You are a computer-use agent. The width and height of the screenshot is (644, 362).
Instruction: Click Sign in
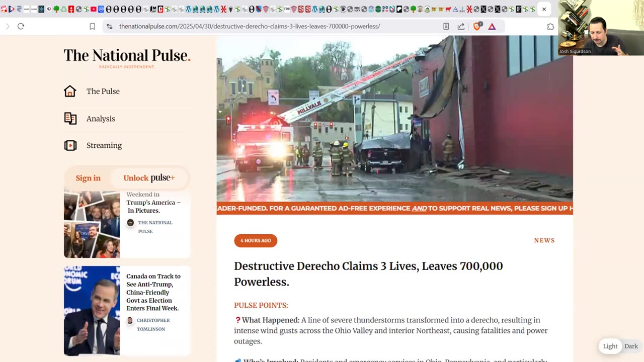88,178
